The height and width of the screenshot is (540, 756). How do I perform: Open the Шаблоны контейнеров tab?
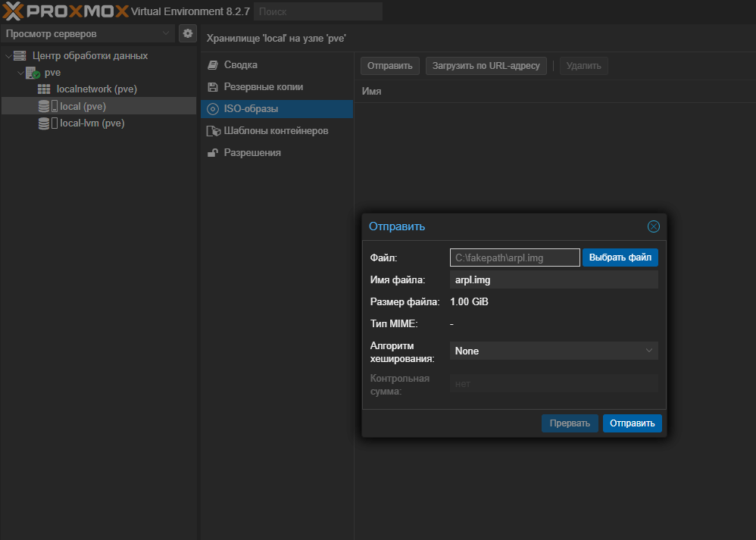tap(276, 131)
